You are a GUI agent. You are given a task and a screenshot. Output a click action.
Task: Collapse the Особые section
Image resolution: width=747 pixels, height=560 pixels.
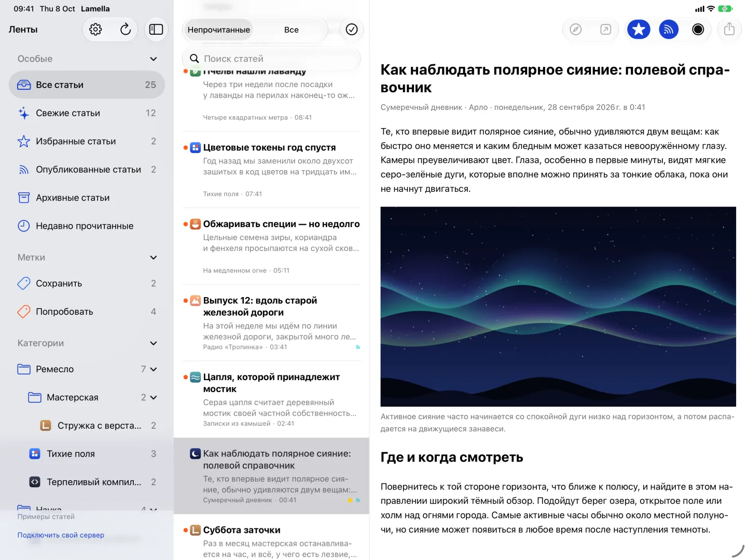154,59
